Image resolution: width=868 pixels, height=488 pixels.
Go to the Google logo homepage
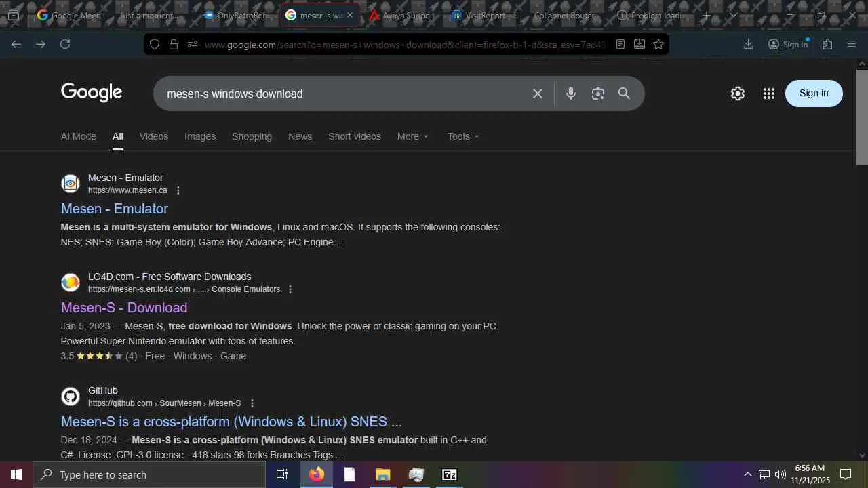tap(92, 92)
